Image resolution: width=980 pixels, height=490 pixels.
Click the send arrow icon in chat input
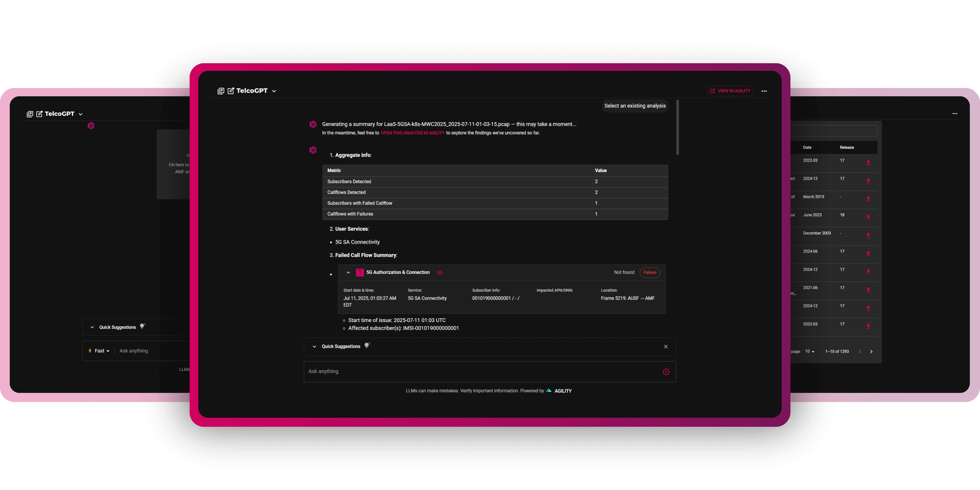click(x=666, y=372)
